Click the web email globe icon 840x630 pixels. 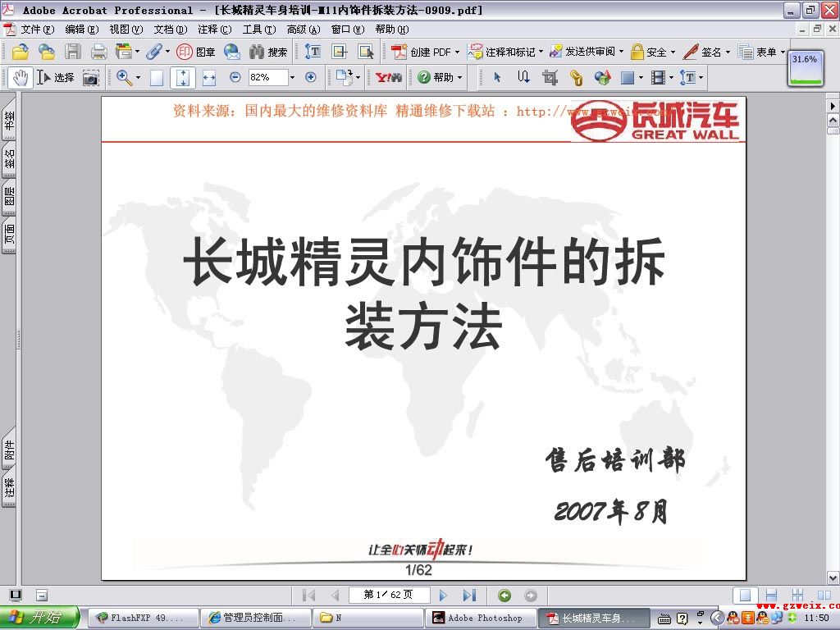click(232, 52)
